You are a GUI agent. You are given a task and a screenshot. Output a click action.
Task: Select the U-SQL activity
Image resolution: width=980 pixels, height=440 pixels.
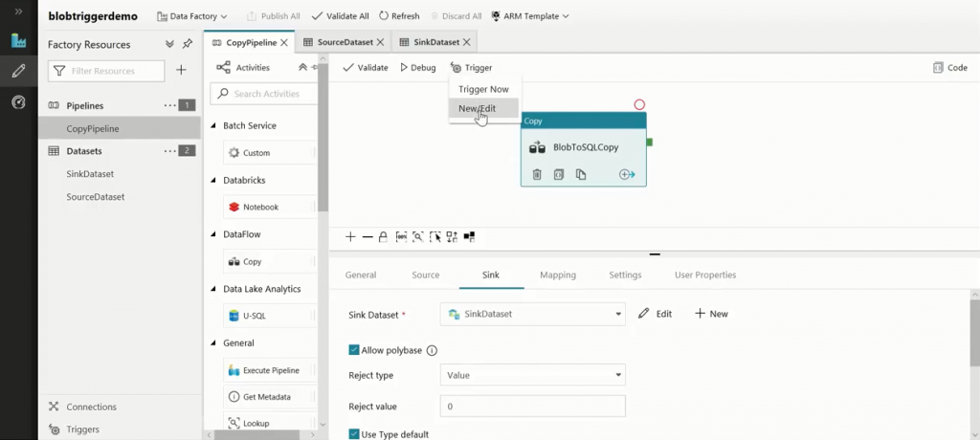(269, 316)
